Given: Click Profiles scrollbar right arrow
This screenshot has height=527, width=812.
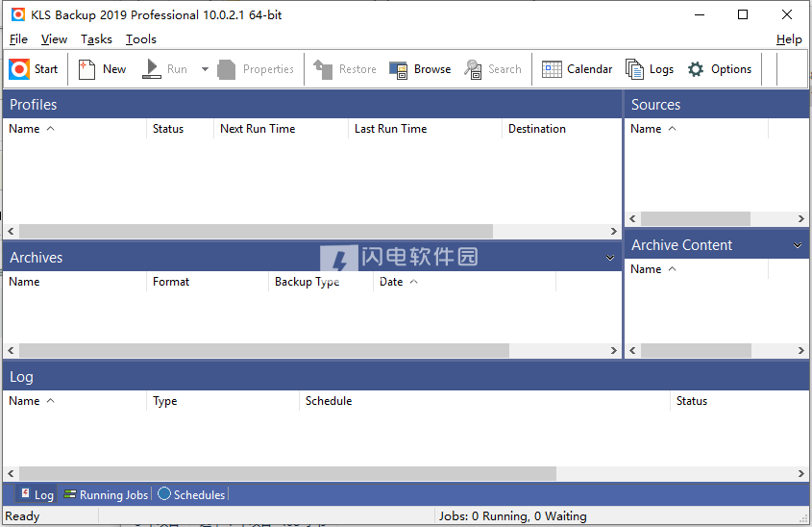Looking at the screenshot, I should pos(614,231).
